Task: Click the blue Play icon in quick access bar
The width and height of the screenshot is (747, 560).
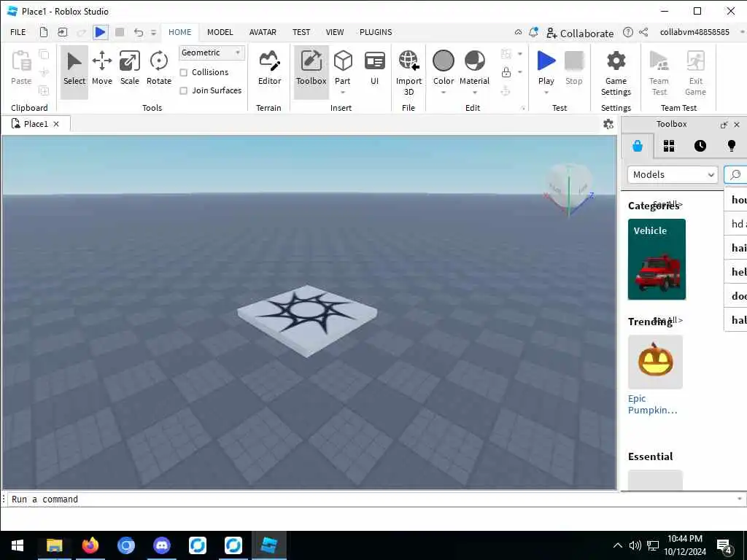Action: coord(100,32)
